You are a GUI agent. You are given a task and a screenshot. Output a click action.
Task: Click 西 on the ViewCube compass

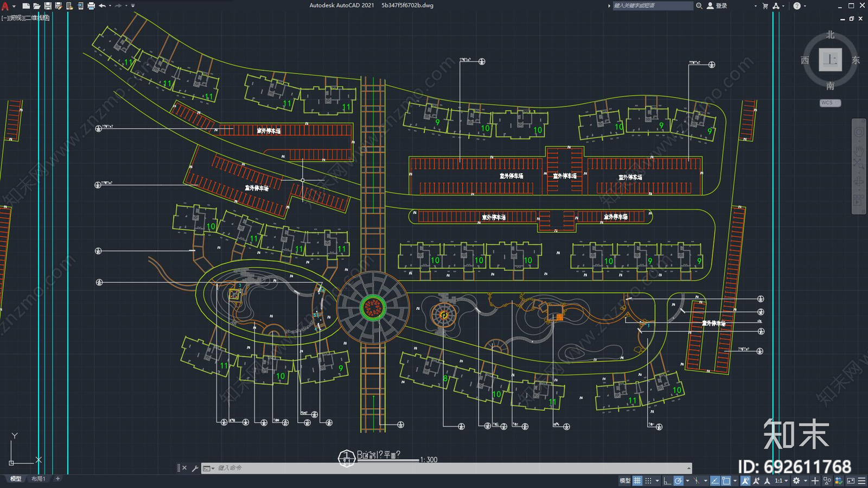(x=805, y=60)
